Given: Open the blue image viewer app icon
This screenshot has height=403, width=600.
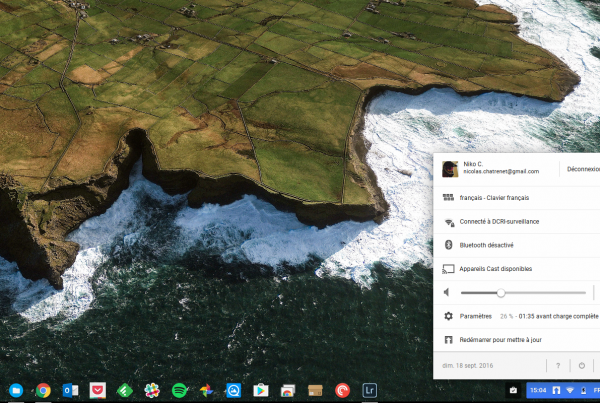Looking at the screenshot, I should (233, 390).
